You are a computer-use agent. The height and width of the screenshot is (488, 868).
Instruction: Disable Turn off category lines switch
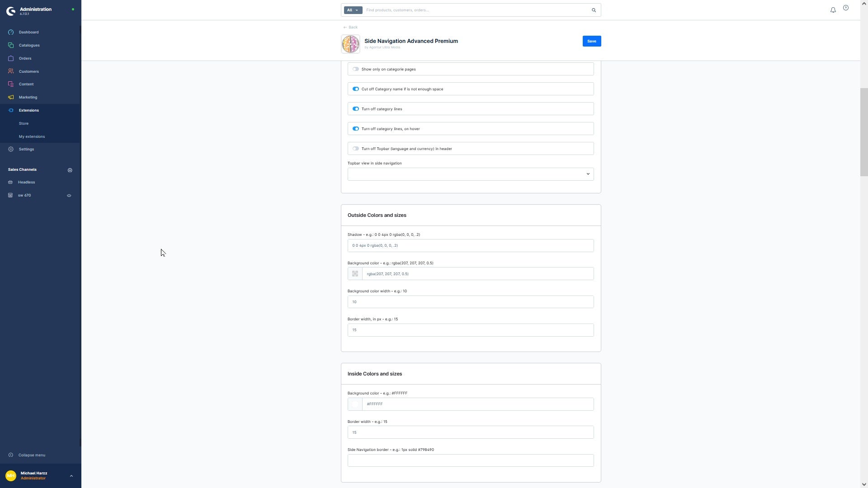[x=356, y=109]
